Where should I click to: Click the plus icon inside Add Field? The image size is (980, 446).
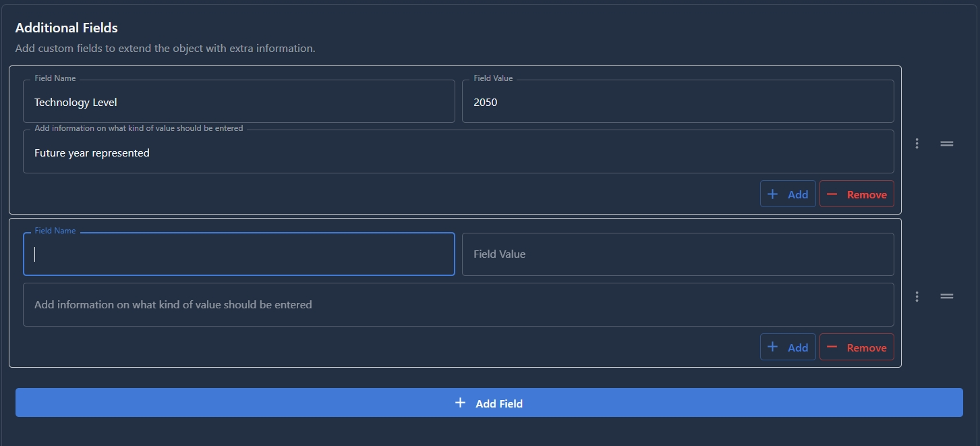[x=460, y=402]
